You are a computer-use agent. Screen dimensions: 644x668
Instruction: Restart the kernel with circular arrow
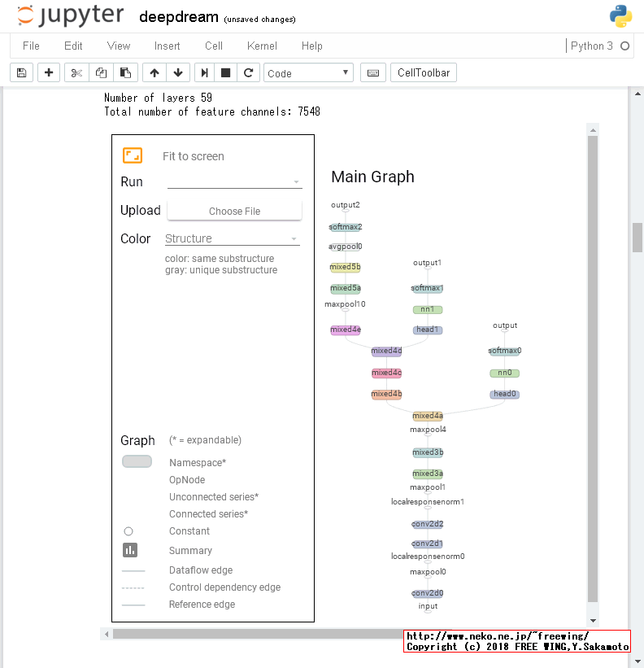point(249,72)
